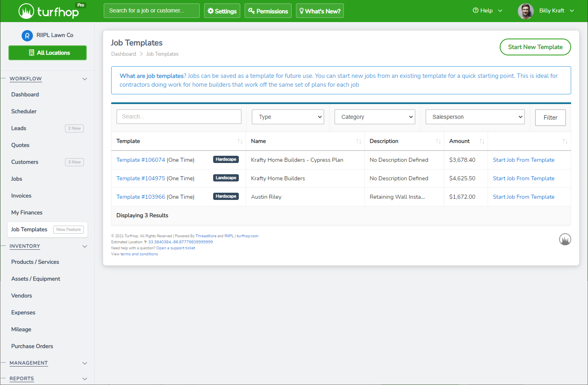Open the Settings gear
Image resolution: width=588 pixels, height=385 pixels.
click(x=211, y=10)
